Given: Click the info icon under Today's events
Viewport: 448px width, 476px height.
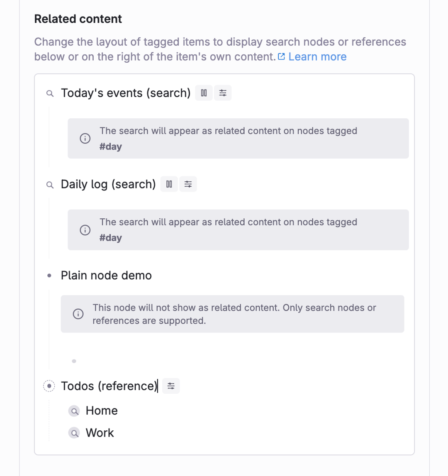Looking at the screenshot, I should point(85,139).
